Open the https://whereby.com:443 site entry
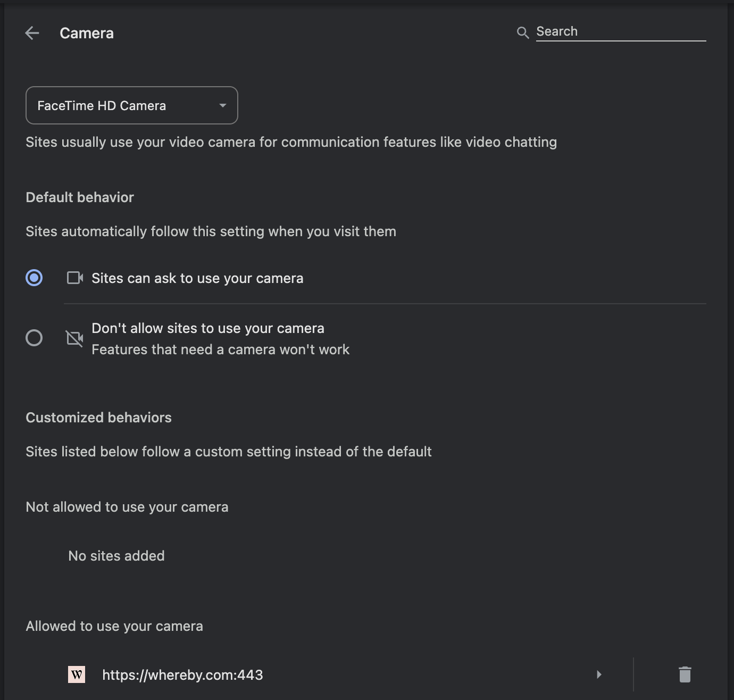The height and width of the screenshot is (700, 734). (182, 675)
